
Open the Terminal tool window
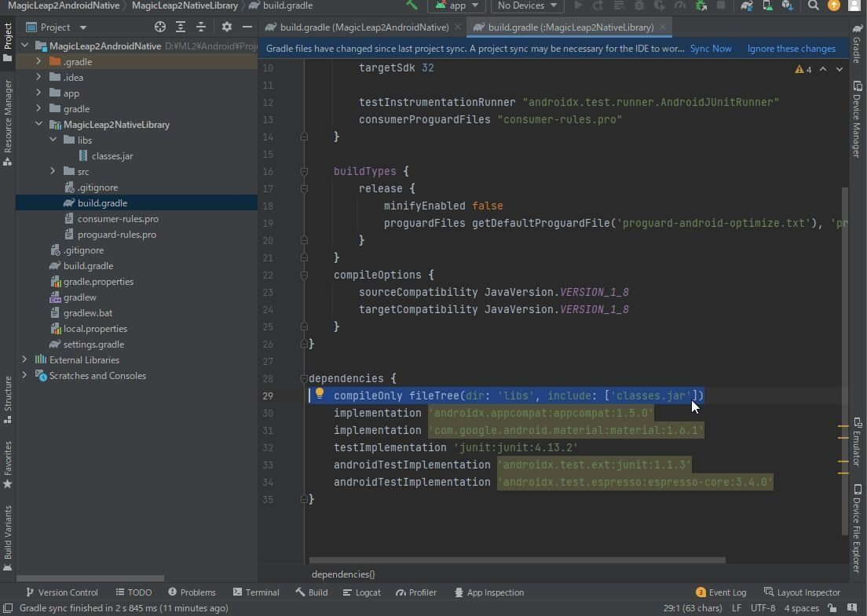256,592
